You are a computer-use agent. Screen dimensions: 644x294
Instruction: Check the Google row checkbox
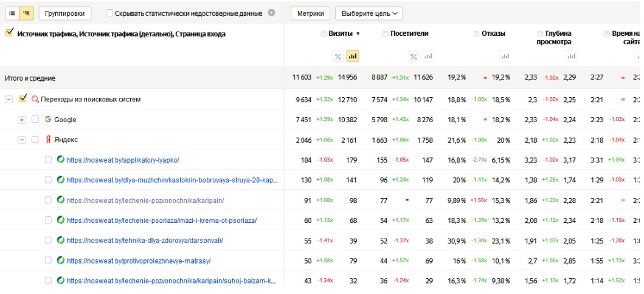tap(35, 120)
